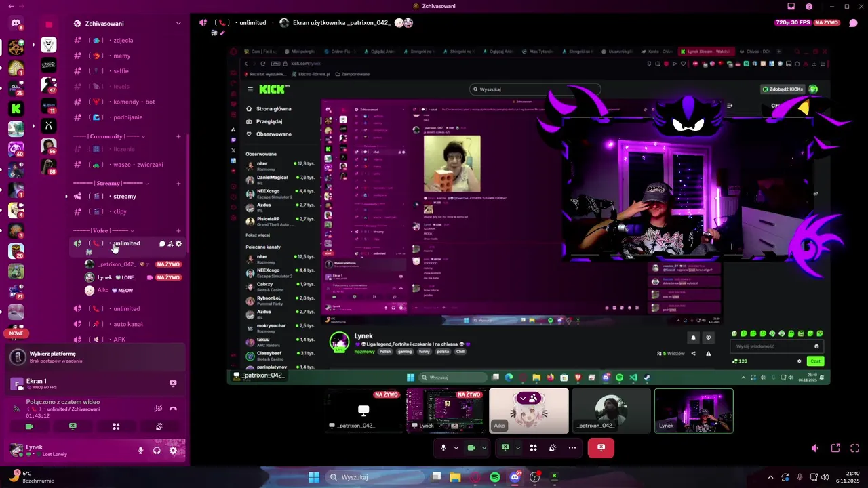Open the selfie channel
This screenshot has width=868, height=488.
127,71
